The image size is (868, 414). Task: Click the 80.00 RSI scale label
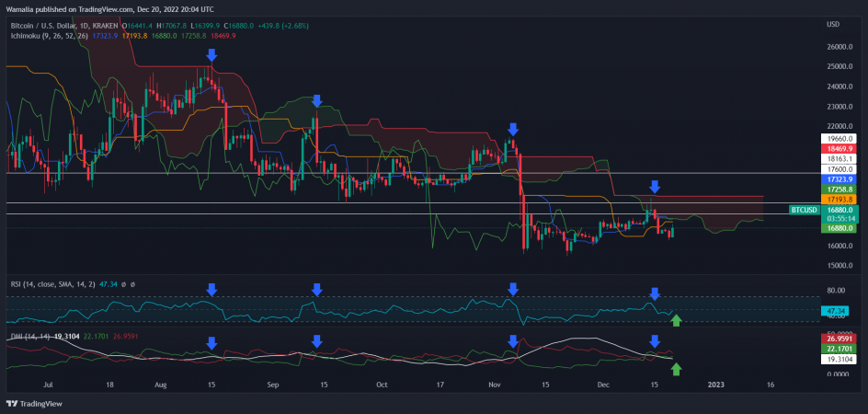point(836,290)
